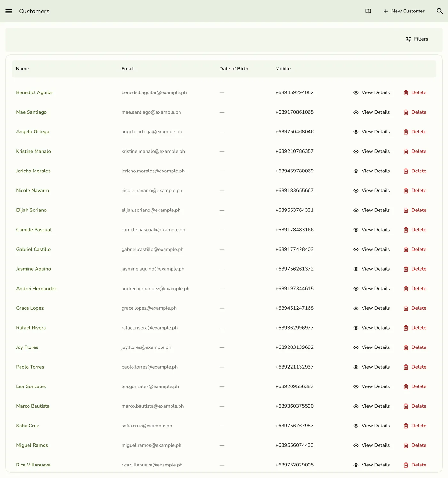Image resolution: width=448 pixels, height=478 pixels.
Task: Delete customer Paolo Torres
Action: pos(415,367)
